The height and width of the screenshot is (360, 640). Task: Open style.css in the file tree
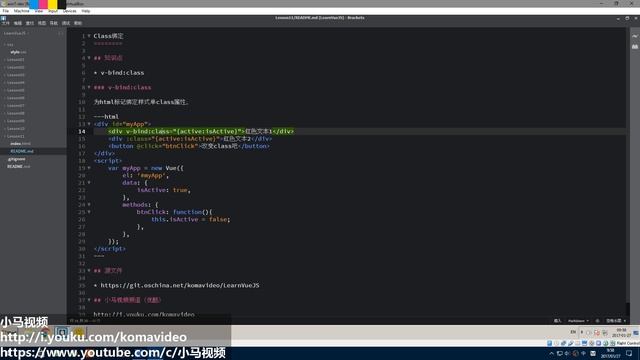pos(18,52)
